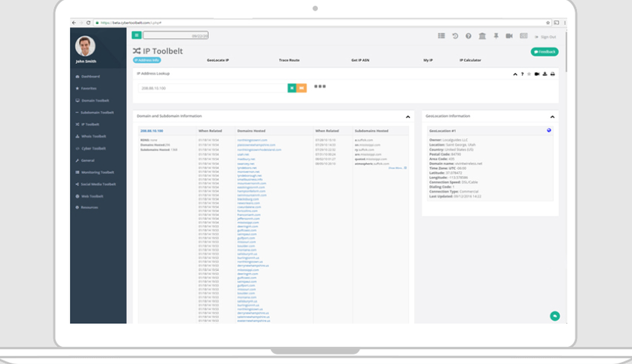Collapse the GeoLocation Information panel
The image size is (632, 364).
[552, 117]
